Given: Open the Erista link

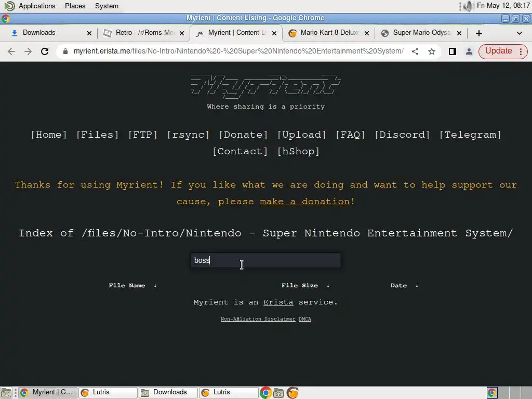Looking at the screenshot, I should pyautogui.click(x=278, y=302).
